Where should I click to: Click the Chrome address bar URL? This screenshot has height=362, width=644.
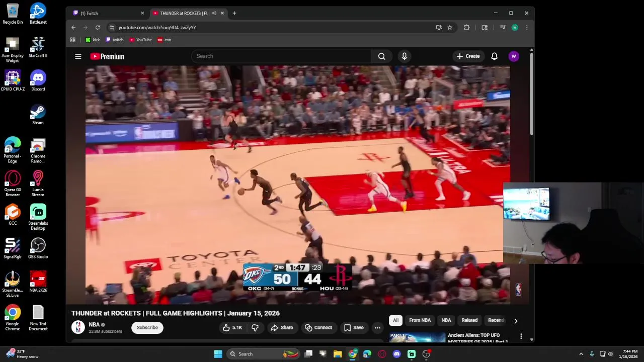tap(157, 28)
